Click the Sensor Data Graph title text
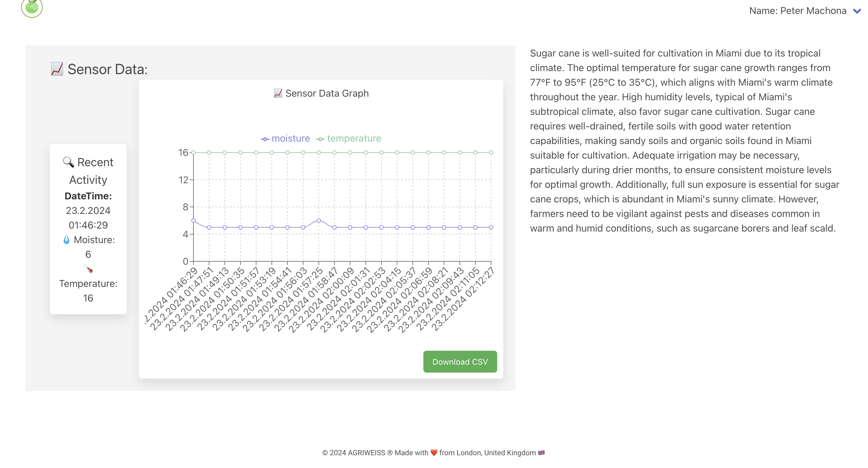Image resolution: width=868 pixels, height=468 pixels. (326, 93)
